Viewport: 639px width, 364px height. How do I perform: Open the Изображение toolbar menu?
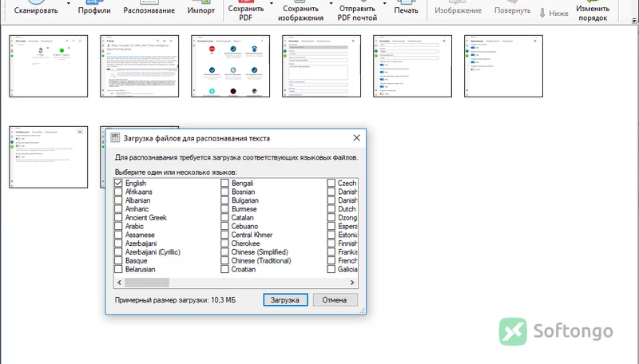coord(458,9)
